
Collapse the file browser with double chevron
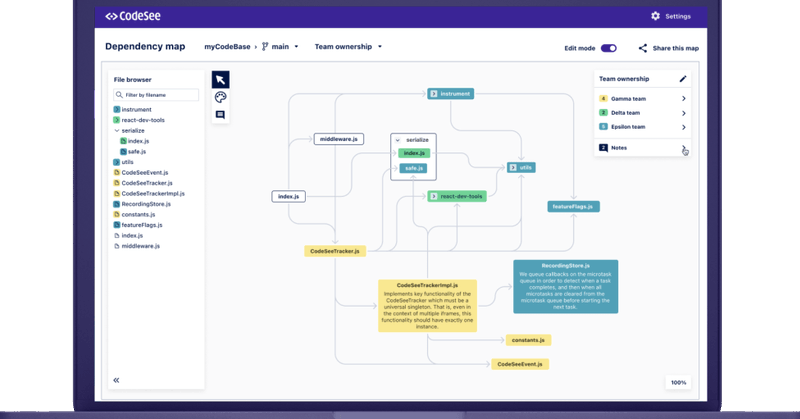point(116,380)
